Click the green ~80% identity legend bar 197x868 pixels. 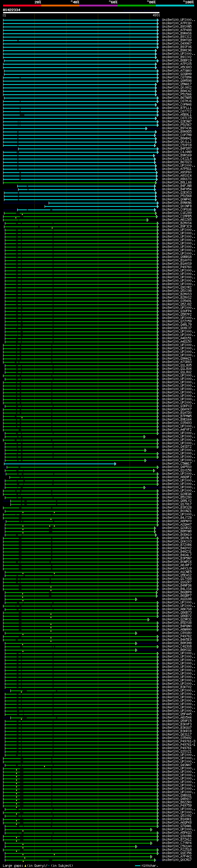(137, 6)
